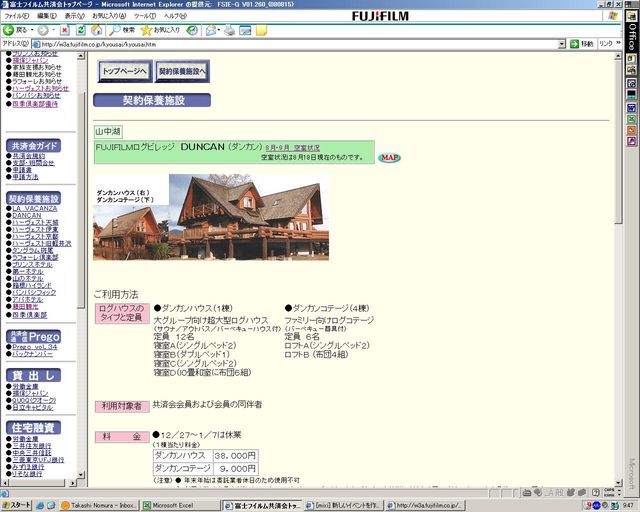Click the Home icon in browser toolbar
640x512 pixels.
(x=96, y=30)
